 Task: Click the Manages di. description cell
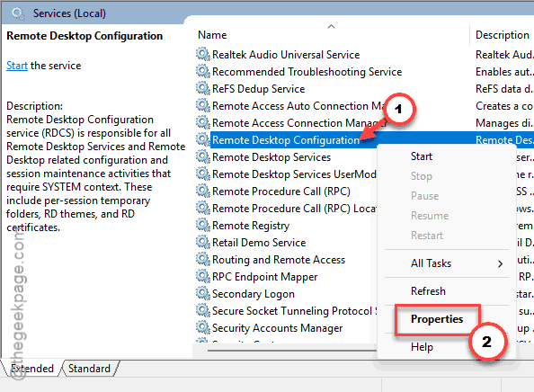point(504,122)
